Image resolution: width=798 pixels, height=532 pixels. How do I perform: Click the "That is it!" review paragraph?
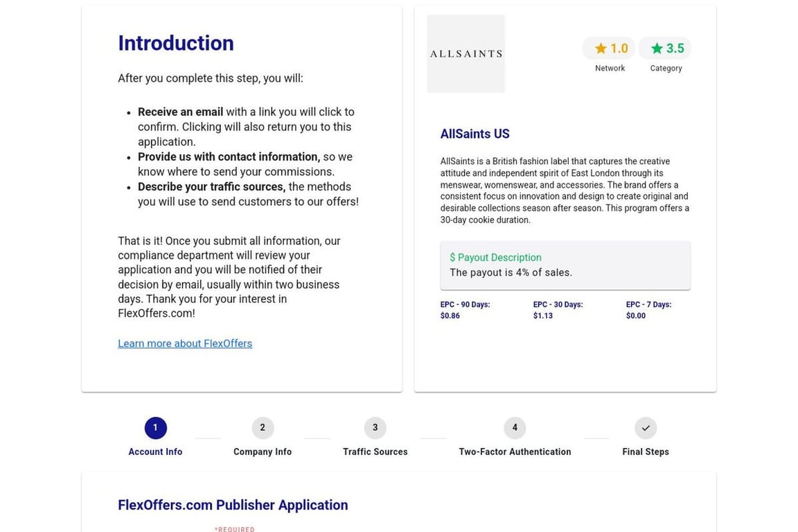pos(229,277)
